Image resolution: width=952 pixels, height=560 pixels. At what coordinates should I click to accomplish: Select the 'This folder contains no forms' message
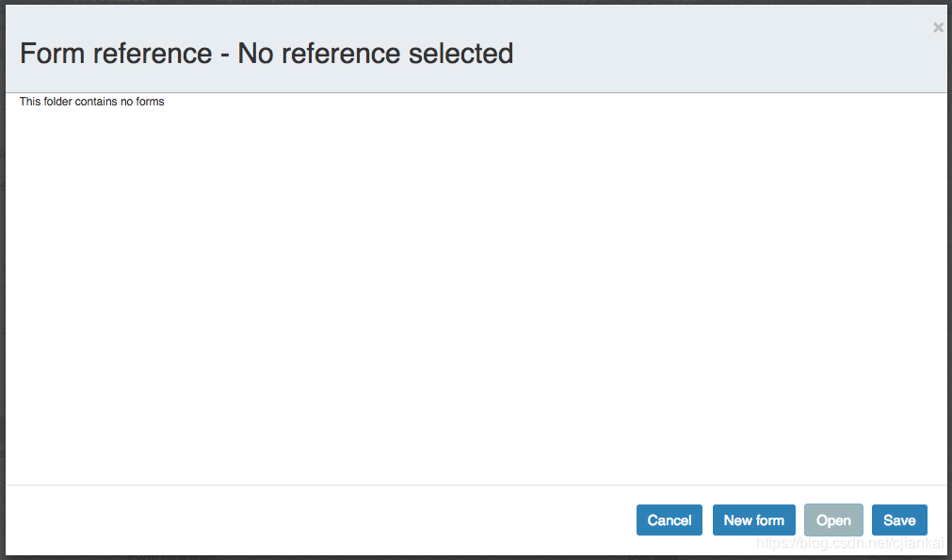(92, 102)
